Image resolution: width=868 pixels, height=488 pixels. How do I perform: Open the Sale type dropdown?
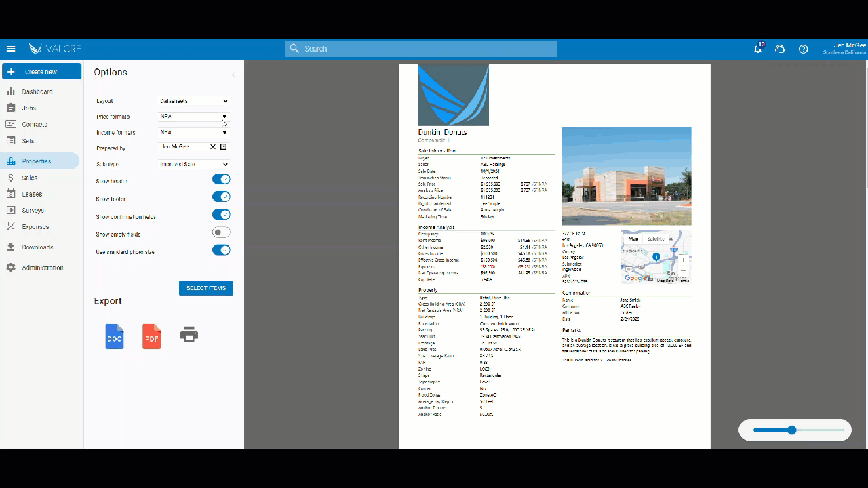(195, 165)
